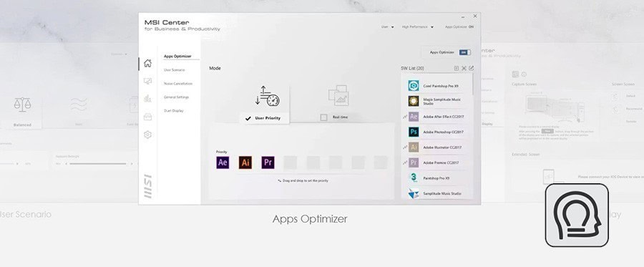Select the After Effects icon in Priority row
The width and height of the screenshot is (644, 267).
click(223, 162)
